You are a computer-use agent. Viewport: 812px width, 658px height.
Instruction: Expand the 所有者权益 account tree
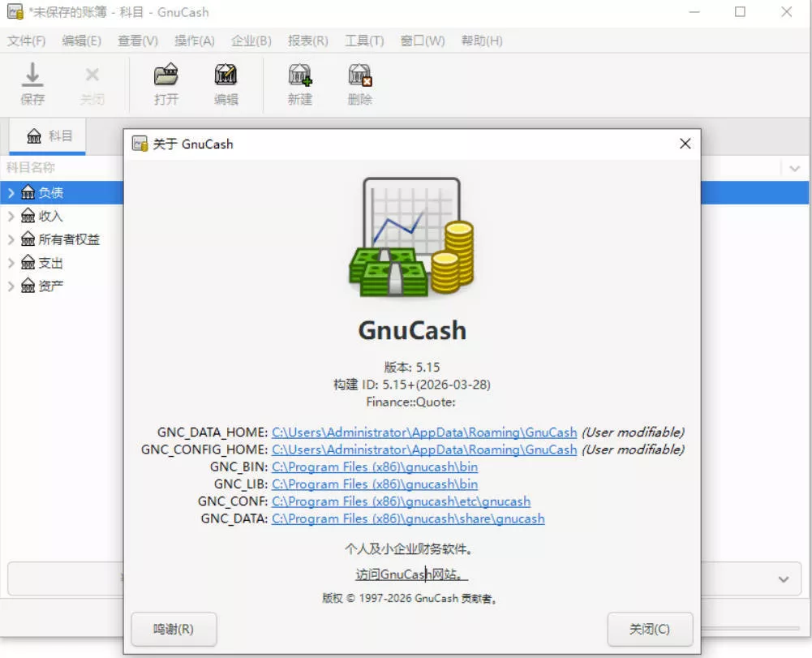click(x=10, y=239)
